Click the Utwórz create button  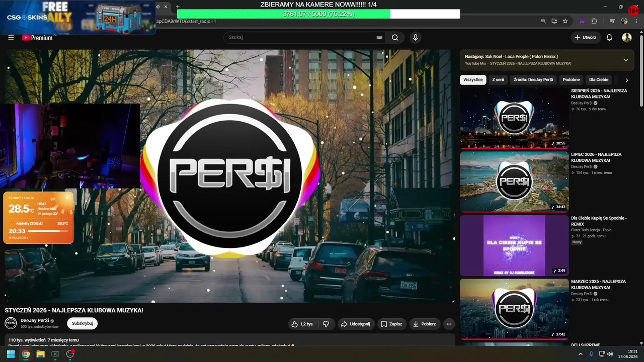click(586, 38)
